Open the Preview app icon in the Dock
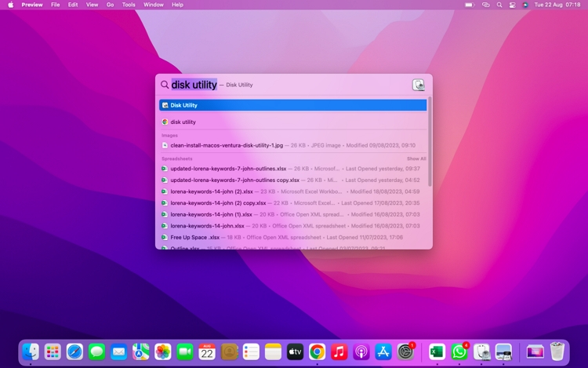Viewport: 588px width, 368px height. tap(503, 352)
